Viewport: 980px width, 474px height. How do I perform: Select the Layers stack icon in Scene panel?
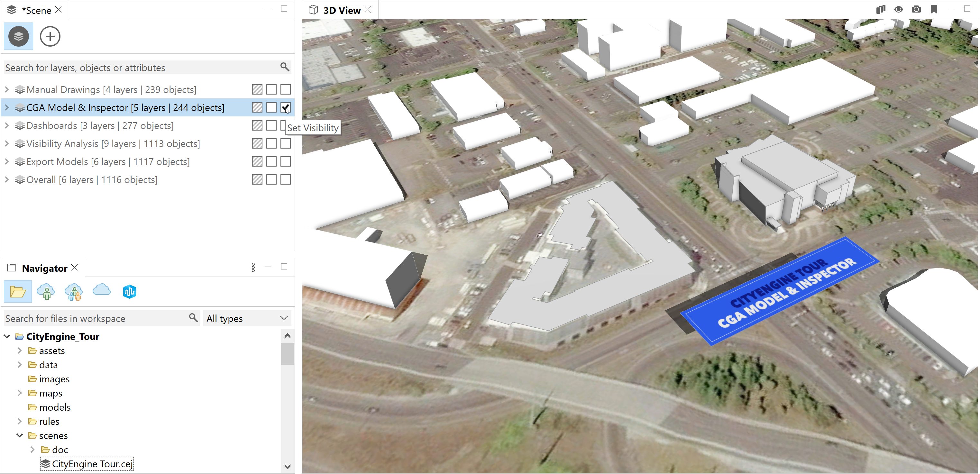click(x=19, y=36)
